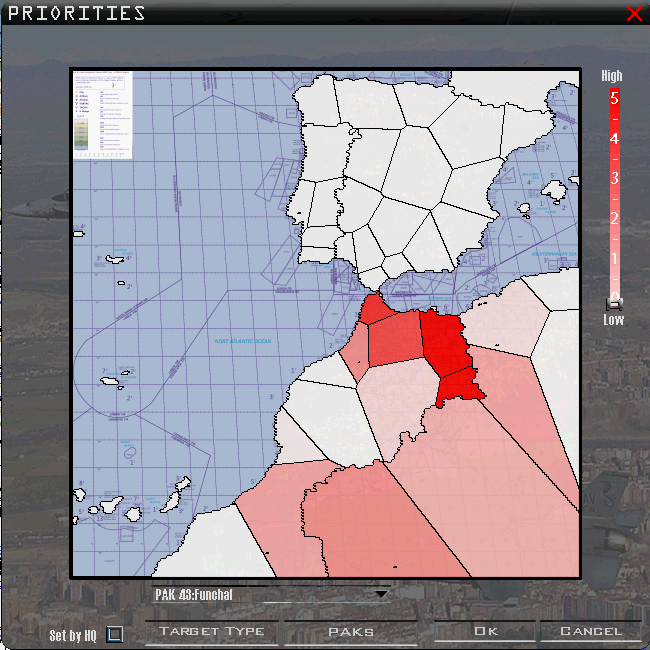Toggle the Set by HQ checkbox
This screenshot has height=650, width=650.
115,634
